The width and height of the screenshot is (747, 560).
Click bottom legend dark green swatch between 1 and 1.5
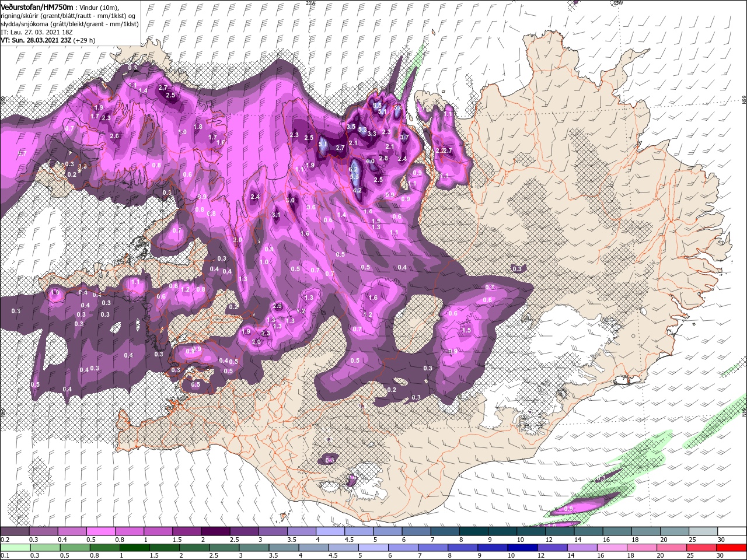coord(134,548)
